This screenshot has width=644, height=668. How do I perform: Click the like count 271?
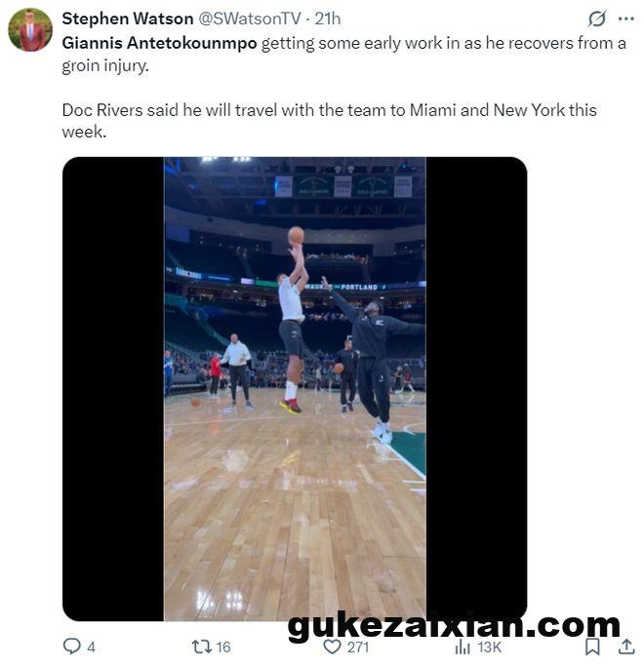358,647
